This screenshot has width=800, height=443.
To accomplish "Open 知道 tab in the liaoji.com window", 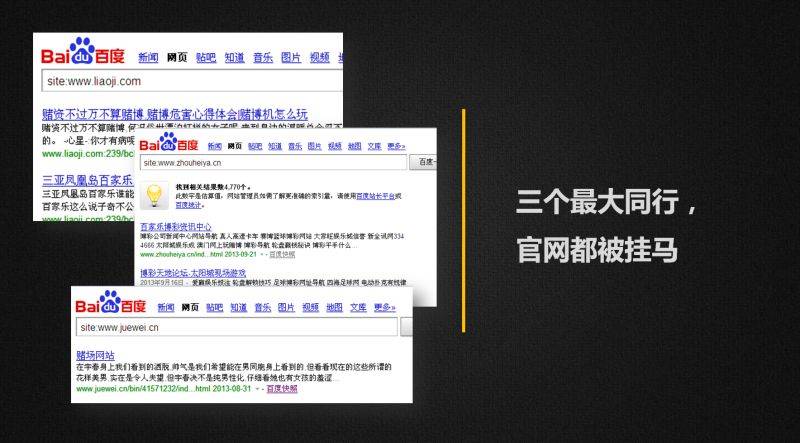I will coord(234,58).
